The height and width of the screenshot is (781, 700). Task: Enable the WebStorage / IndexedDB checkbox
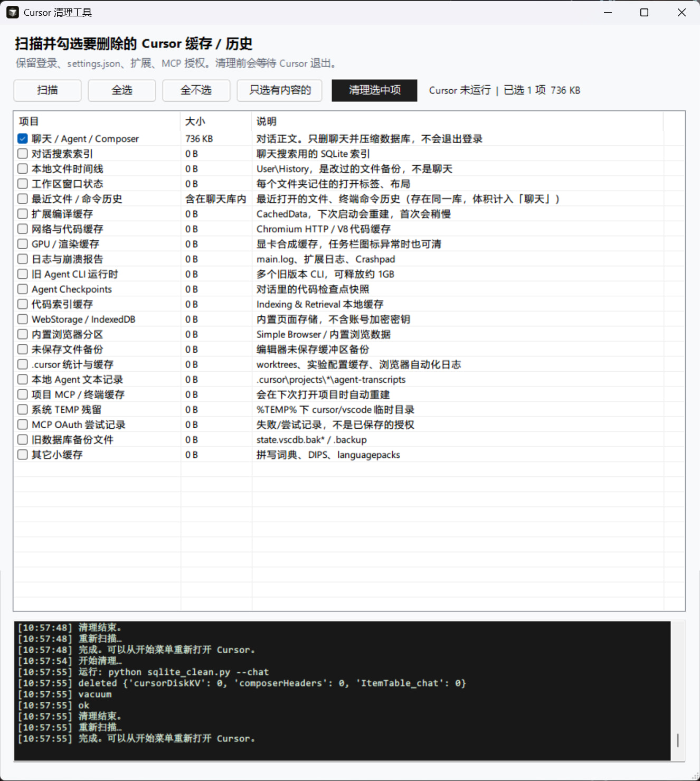coord(23,319)
